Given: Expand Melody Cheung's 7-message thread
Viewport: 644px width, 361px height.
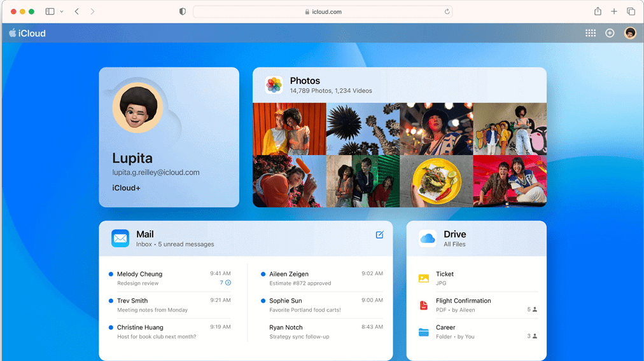Looking at the screenshot, I should pyautogui.click(x=225, y=283).
